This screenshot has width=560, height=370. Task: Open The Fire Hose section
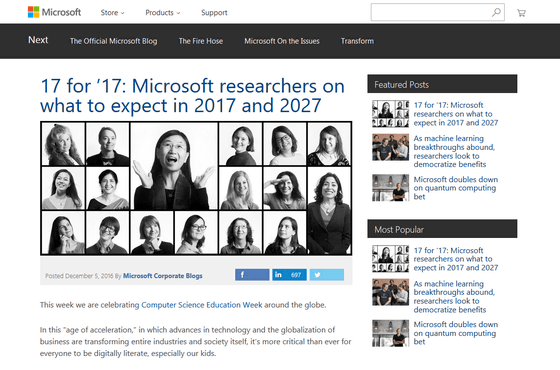201,41
